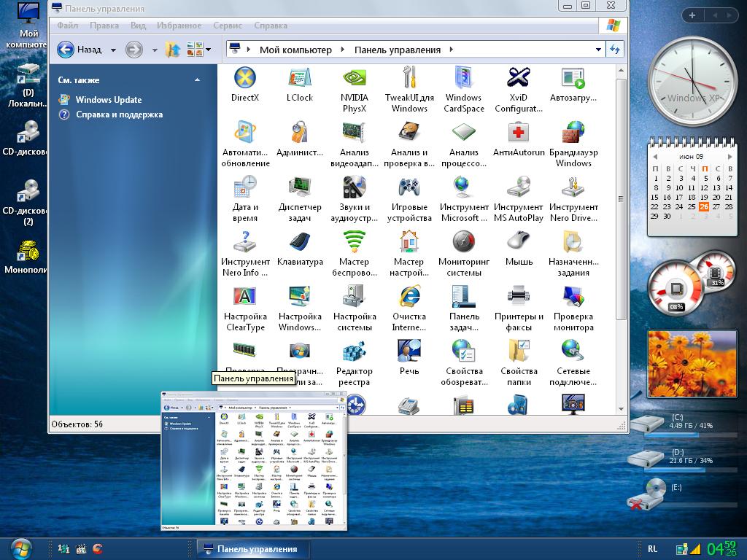747x560 pixels.
Task: Open Мониторинг системы item
Action: coord(463,254)
